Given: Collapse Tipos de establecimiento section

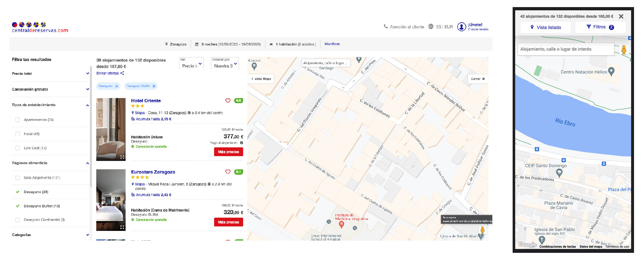Looking at the screenshot, I should (87, 105).
